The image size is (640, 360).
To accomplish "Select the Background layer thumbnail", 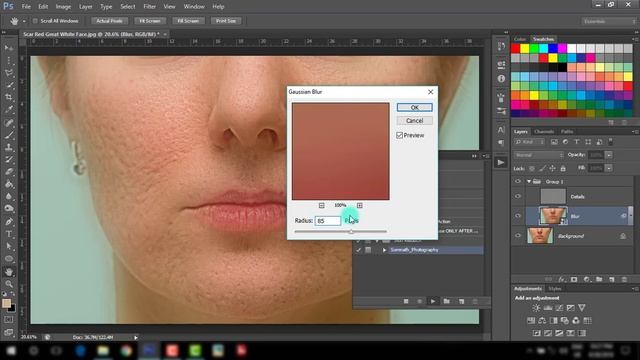I will click(540, 236).
